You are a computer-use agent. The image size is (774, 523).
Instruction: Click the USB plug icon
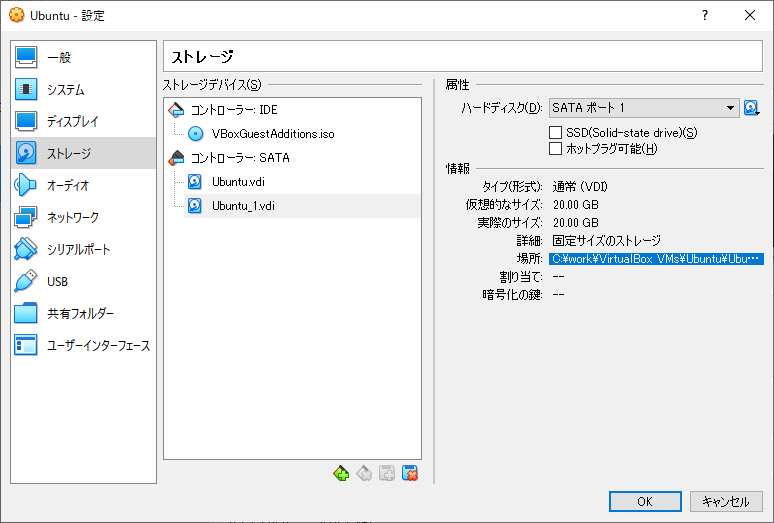coord(26,281)
